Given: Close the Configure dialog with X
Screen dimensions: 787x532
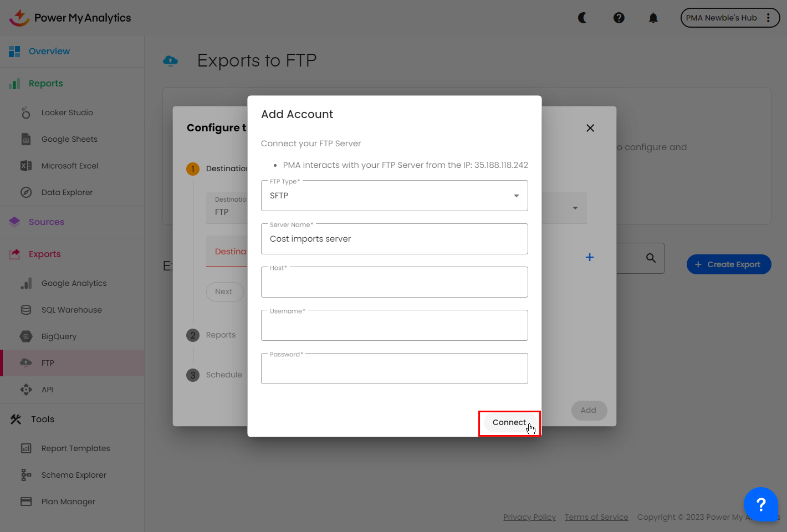Looking at the screenshot, I should [x=590, y=128].
